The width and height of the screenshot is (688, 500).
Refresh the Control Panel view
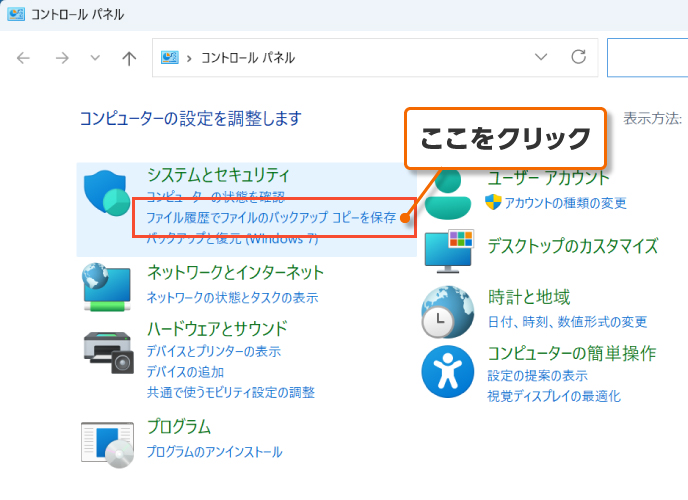(x=578, y=58)
